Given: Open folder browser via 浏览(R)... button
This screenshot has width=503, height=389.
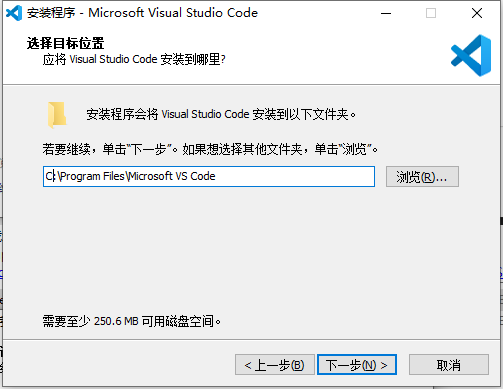Looking at the screenshot, I should pos(422,176).
